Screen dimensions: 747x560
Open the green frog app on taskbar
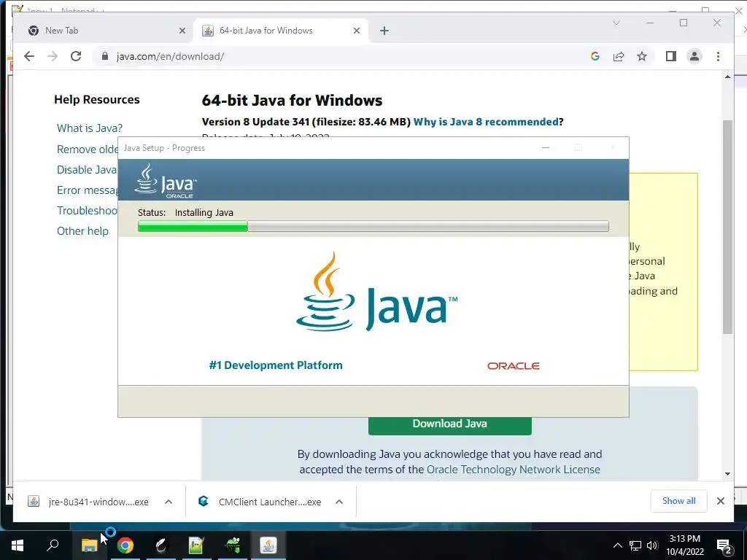(233, 545)
